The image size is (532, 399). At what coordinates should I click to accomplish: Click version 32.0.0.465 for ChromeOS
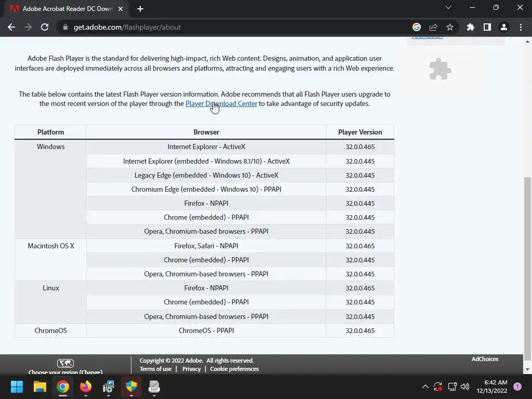pos(360,330)
